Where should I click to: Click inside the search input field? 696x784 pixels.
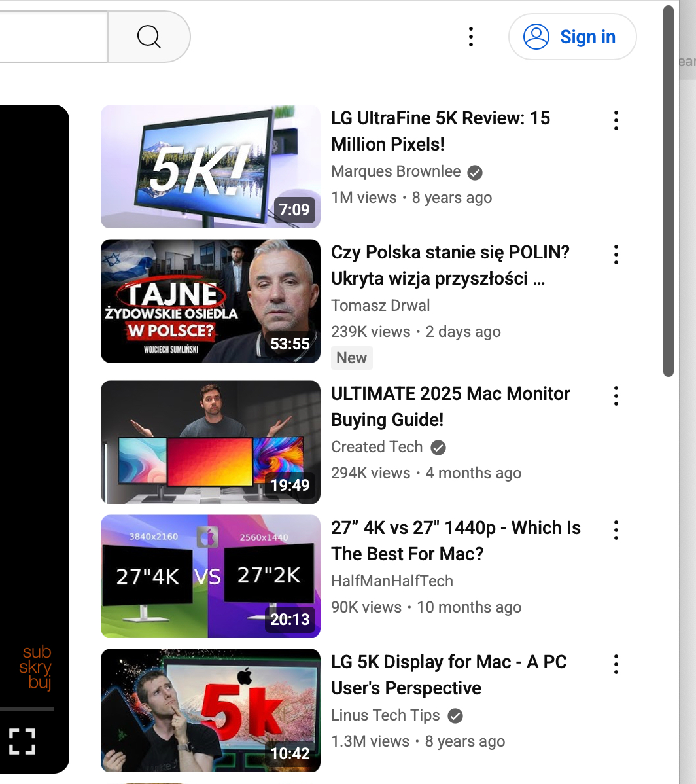(52, 37)
